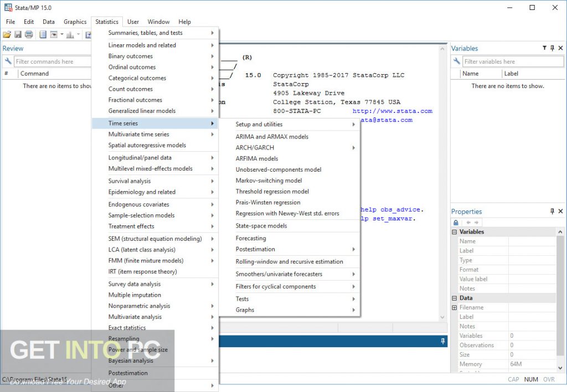The height and width of the screenshot is (392, 567).
Task: Select Spatial autoregressive models
Action: tap(155, 145)
